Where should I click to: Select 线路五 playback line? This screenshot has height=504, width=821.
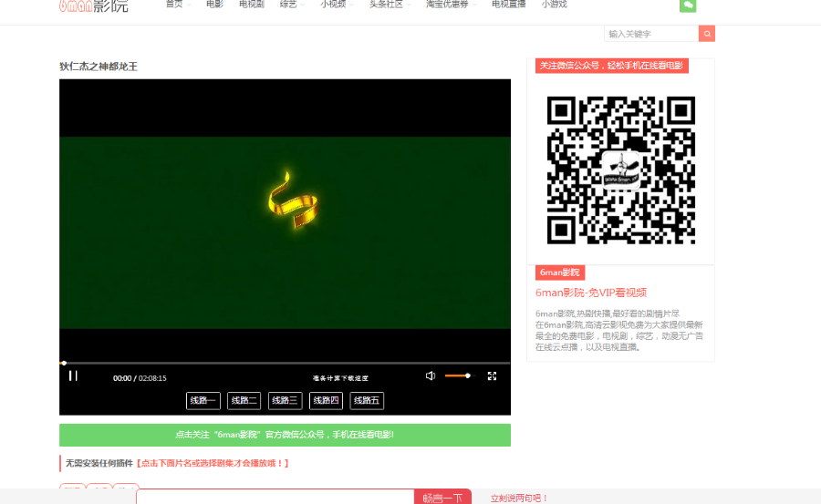367,400
